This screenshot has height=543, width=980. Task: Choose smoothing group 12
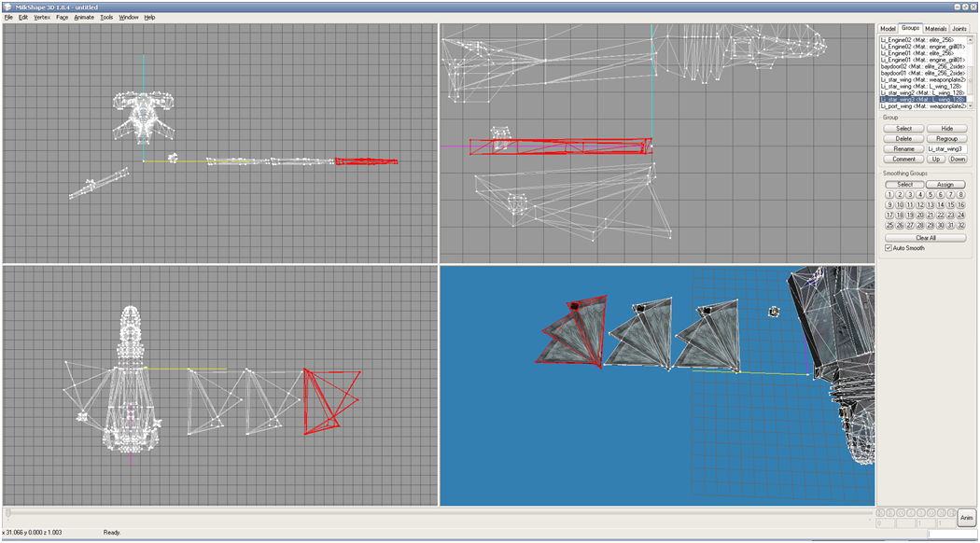(x=920, y=205)
